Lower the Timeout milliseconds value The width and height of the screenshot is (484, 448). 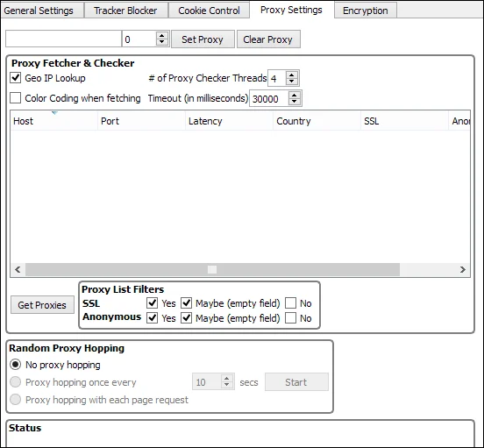(x=295, y=102)
